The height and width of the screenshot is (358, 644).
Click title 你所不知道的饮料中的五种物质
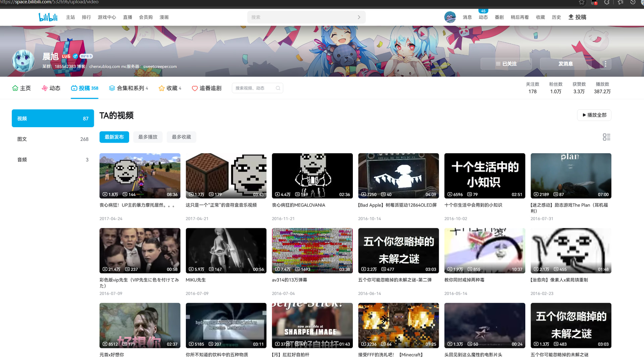pos(217,355)
